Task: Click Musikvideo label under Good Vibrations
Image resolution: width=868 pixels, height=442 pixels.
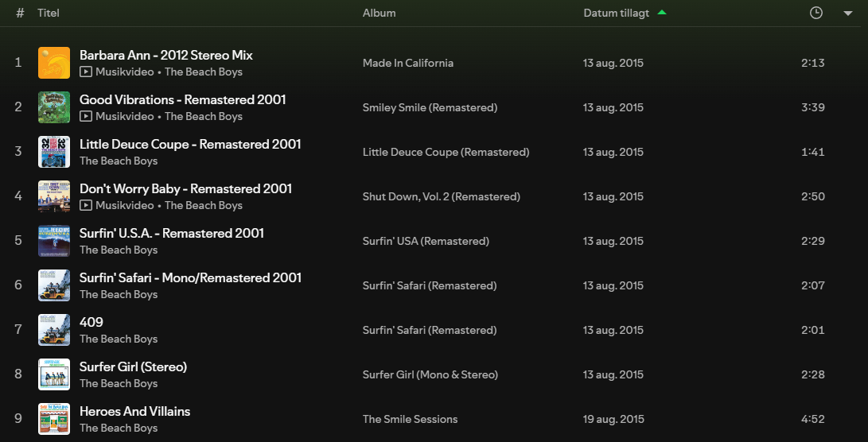Action: (x=125, y=116)
